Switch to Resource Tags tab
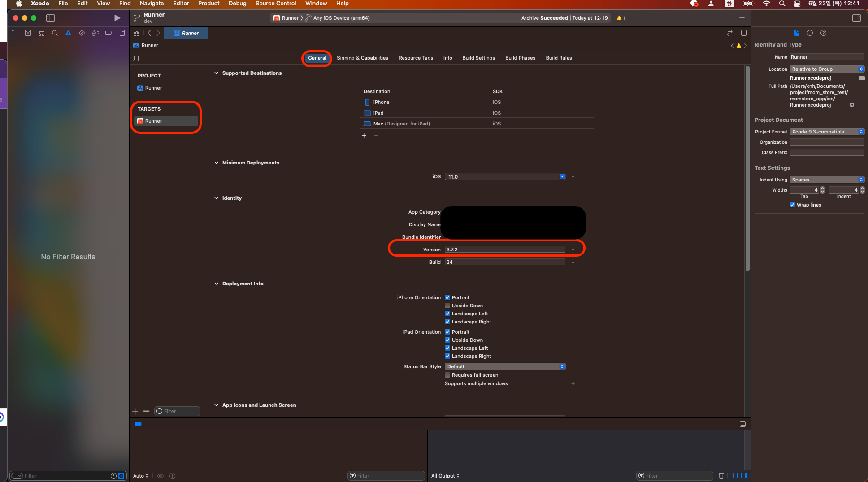The image size is (868, 482). 416,58
